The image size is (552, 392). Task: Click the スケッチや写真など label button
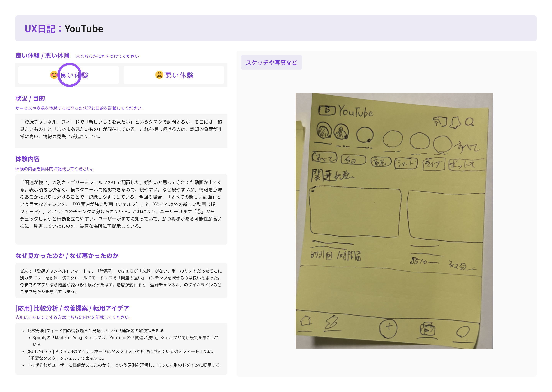(271, 63)
